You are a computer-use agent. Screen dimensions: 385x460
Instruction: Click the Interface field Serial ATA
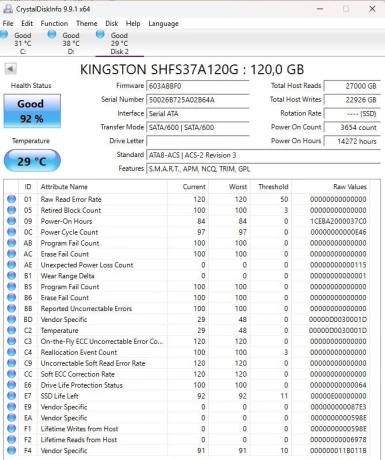[x=198, y=114]
